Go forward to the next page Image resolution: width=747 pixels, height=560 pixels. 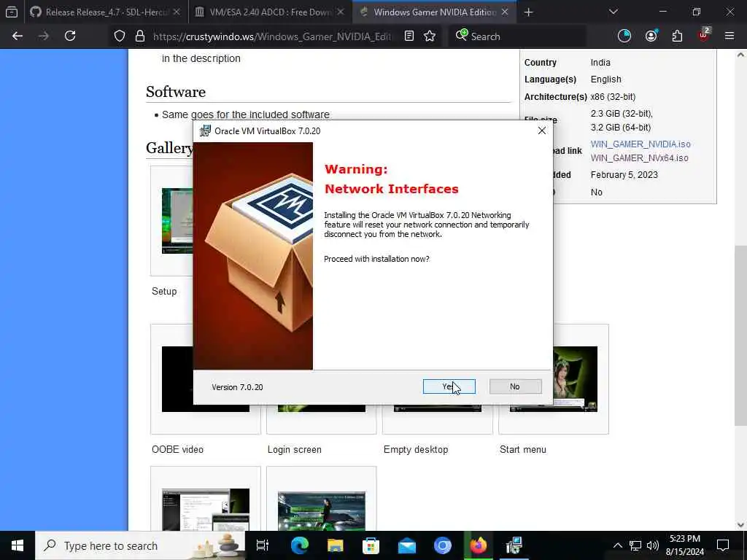point(44,36)
